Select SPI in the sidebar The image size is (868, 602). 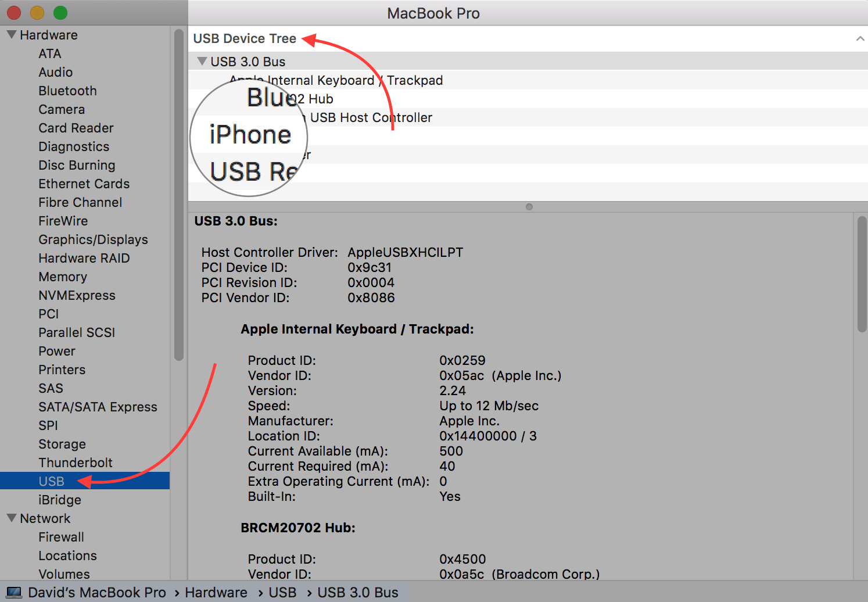(48, 425)
